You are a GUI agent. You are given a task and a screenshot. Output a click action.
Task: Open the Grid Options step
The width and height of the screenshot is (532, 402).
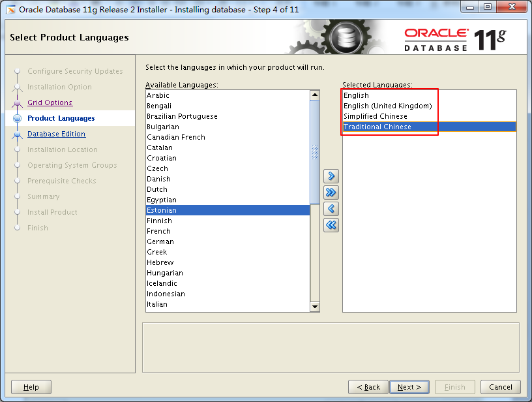pyautogui.click(x=50, y=102)
